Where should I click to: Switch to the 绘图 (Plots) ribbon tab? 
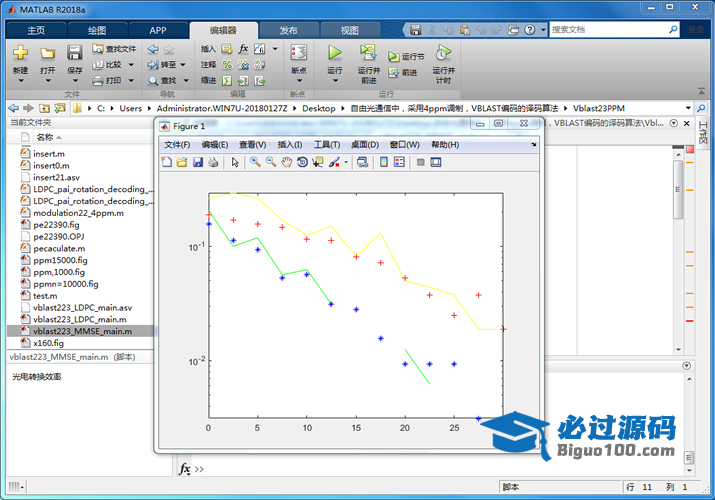point(97,31)
